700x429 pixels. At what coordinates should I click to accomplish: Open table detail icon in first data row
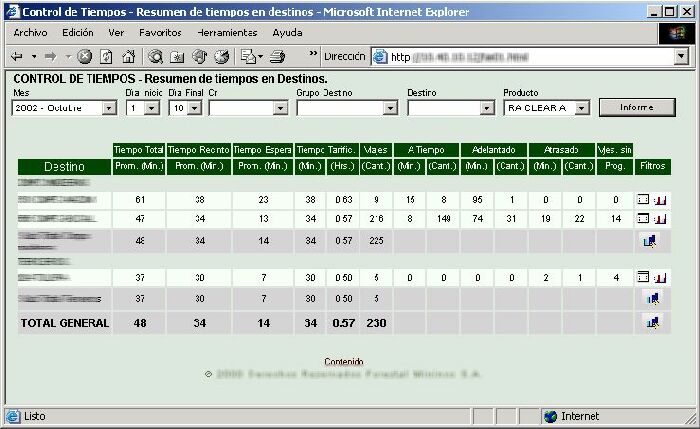[x=644, y=200]
